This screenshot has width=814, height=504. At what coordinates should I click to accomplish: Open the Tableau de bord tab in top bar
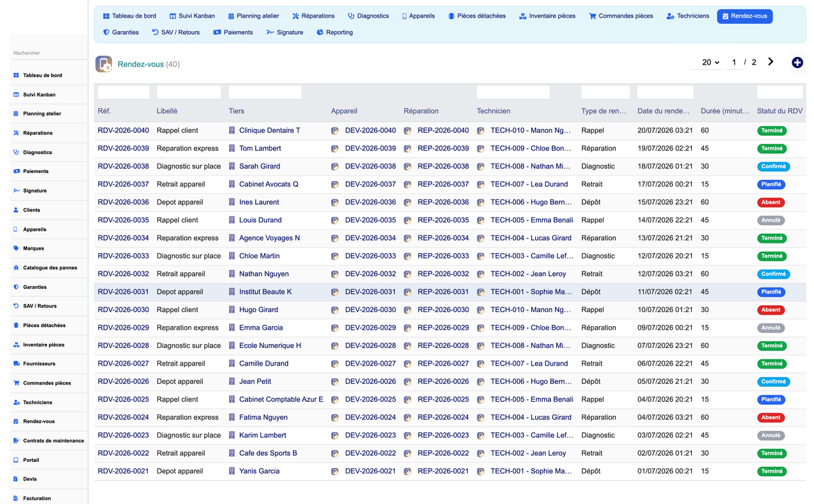click(130, 16)
